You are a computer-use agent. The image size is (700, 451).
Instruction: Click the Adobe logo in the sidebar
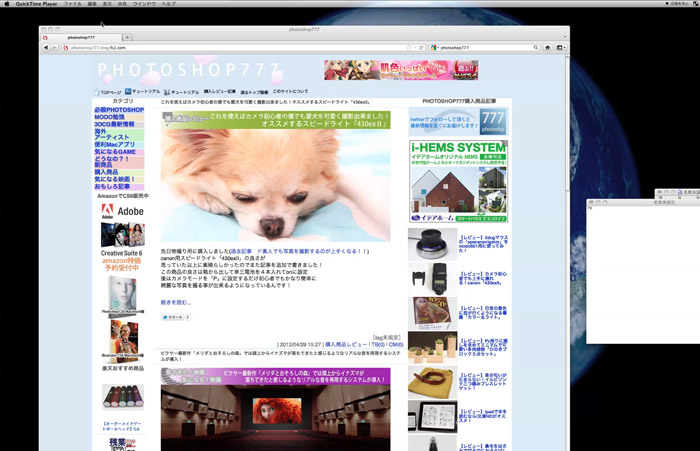tap(123, 211)
